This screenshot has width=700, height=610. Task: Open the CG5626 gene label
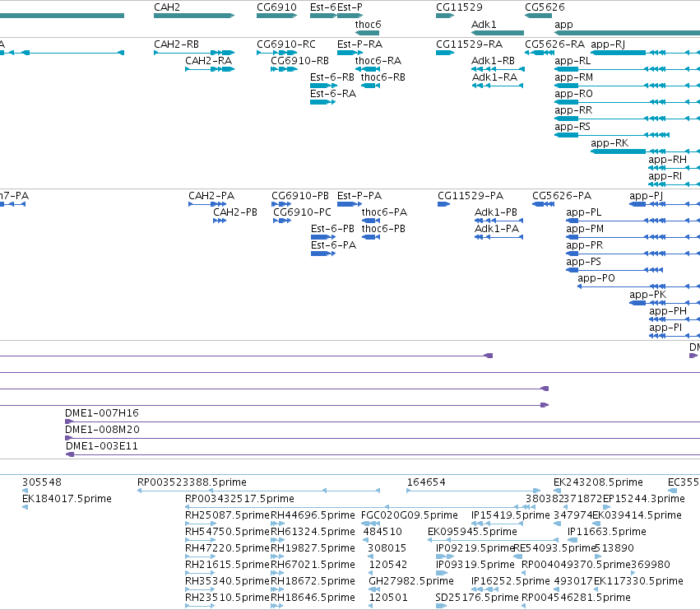click(545, 7)
